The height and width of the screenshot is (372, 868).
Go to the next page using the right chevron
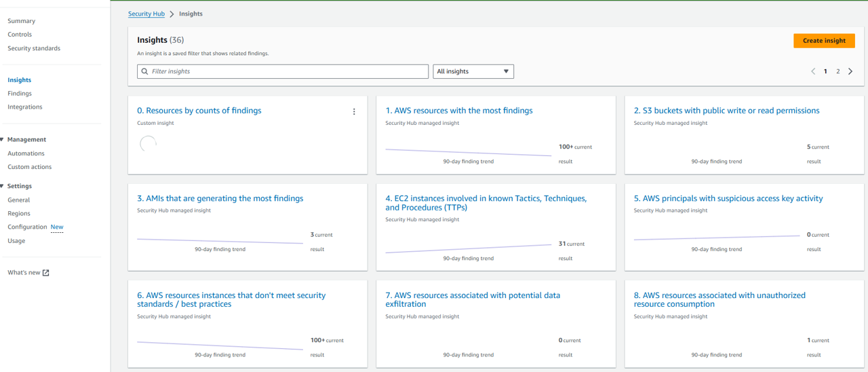850,71
